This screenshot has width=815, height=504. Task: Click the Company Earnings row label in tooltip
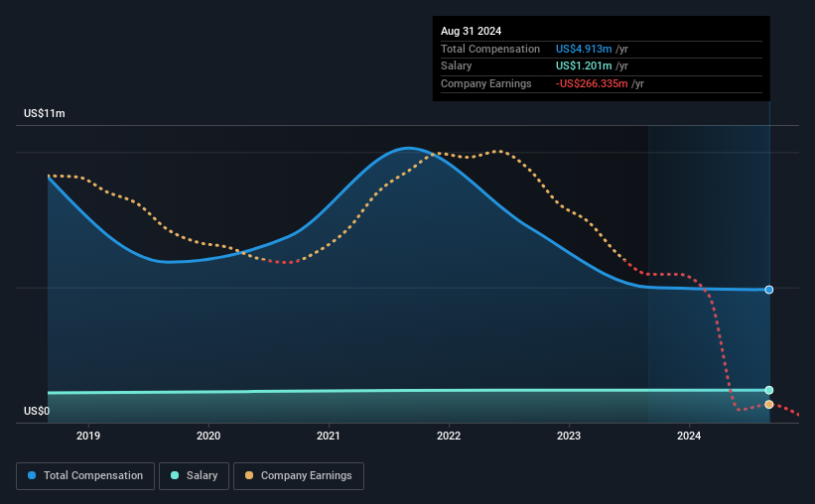[x=486, y=83]
